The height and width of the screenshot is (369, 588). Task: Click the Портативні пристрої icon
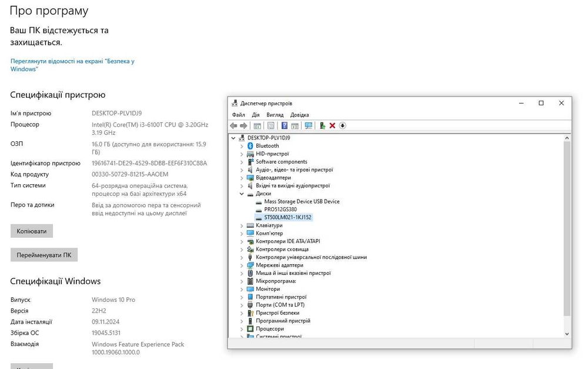click(250, 297)
